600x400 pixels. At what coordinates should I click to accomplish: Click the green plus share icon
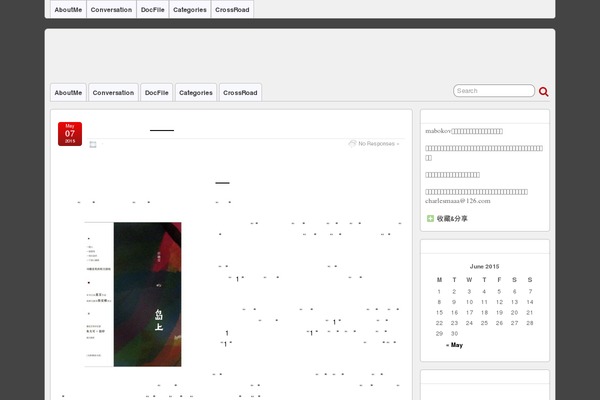430,219
